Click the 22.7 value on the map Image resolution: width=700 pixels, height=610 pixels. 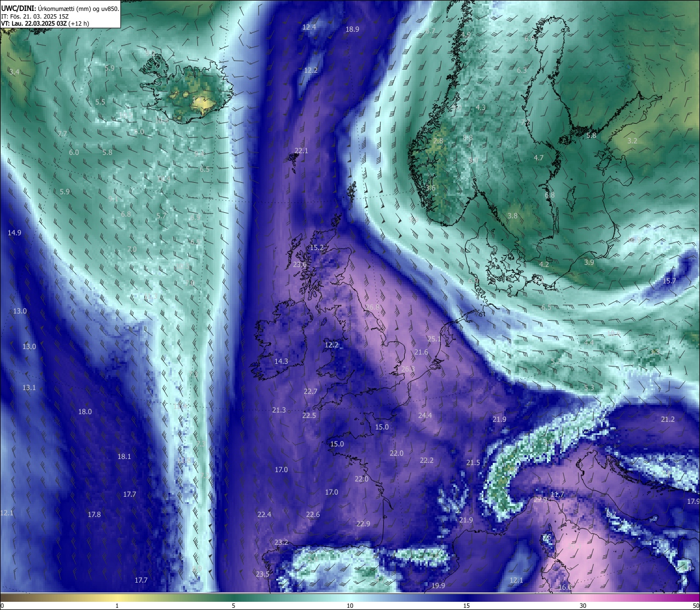[310, 392]
